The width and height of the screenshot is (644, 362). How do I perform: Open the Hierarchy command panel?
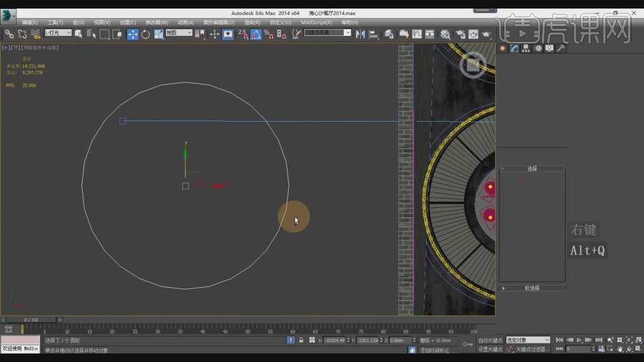(x=526, y=48)
